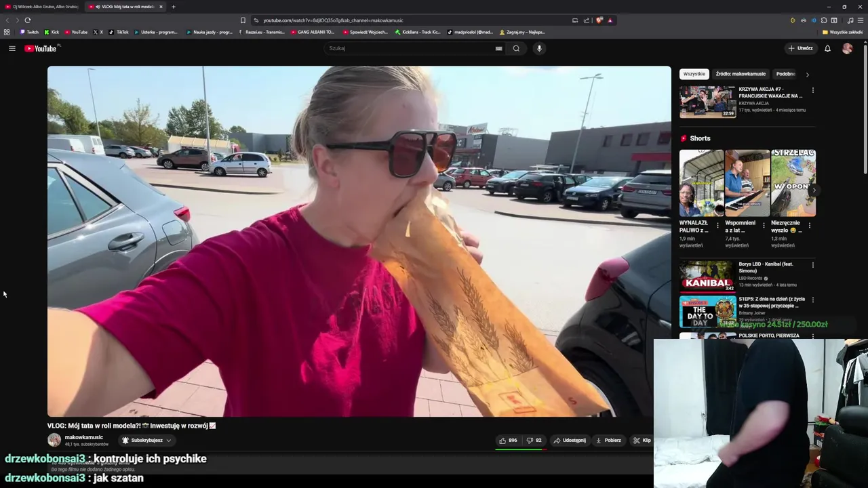
Task: Open the TikTok bookmark
Action: coord(118,32)
